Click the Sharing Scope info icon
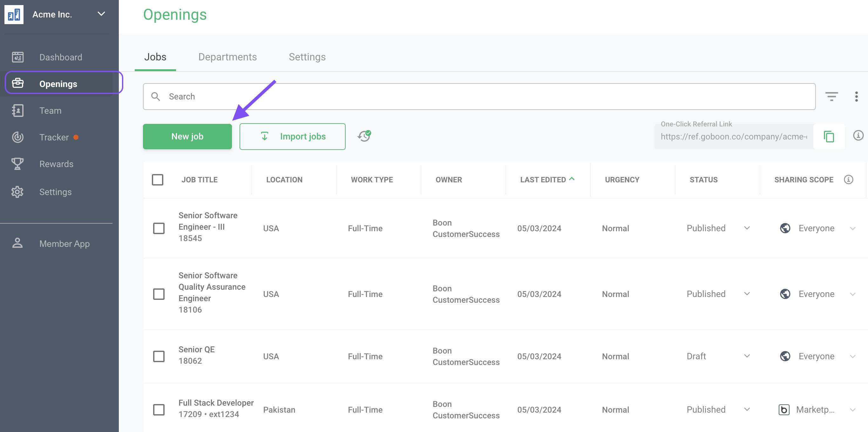The height and width of the screenshot is (432, 868). coord(848,179)
